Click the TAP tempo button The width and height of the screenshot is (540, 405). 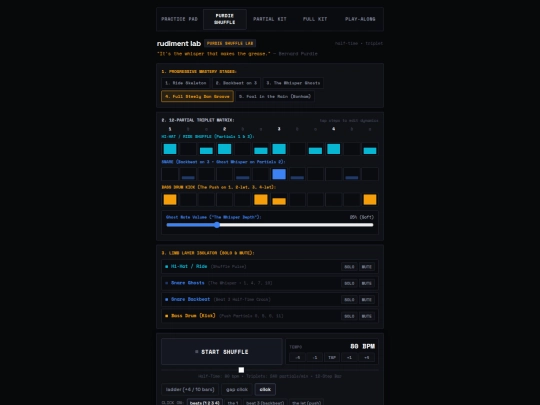(x=332, y=357)
